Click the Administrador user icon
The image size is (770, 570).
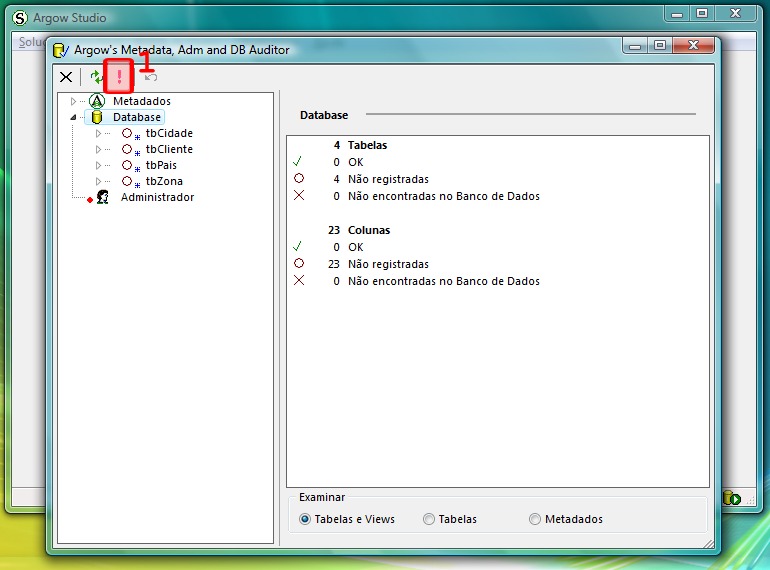click(103, 197)
